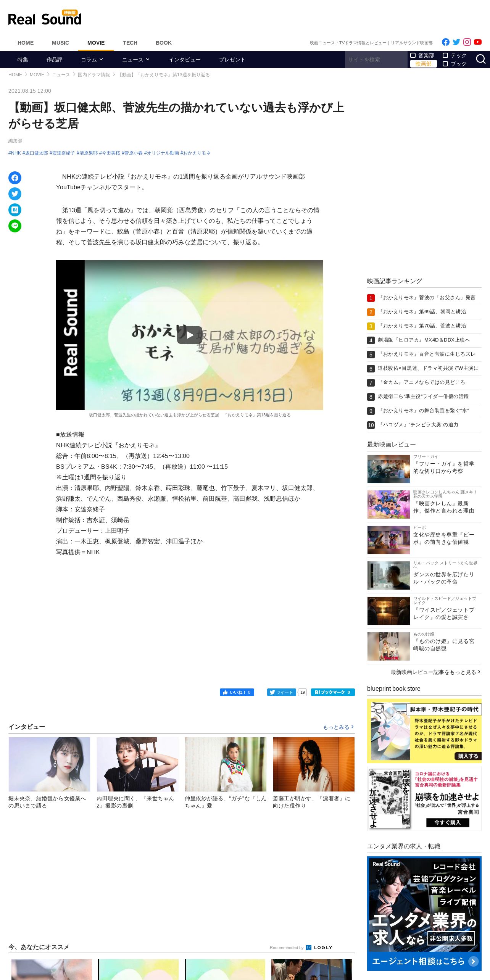Click the search magnifier icon
Screen dimensions: 490x980
click(x=480, y=59)
